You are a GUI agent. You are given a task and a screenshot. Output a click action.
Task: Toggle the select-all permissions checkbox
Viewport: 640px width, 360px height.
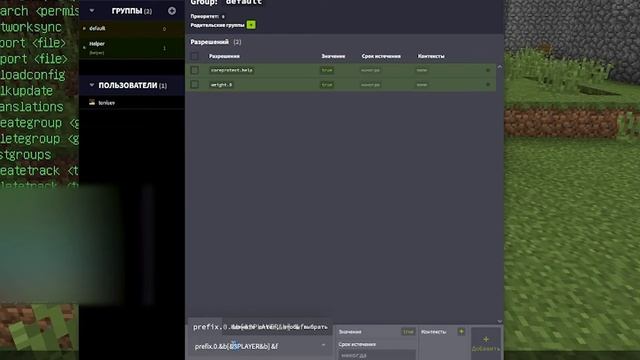point(195,56)
